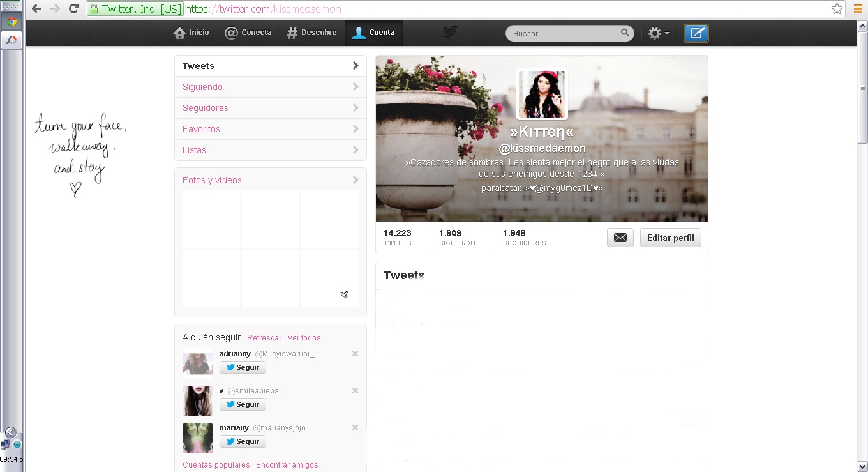Expand hidden tray icons with the round arrow

coord(10,432)
